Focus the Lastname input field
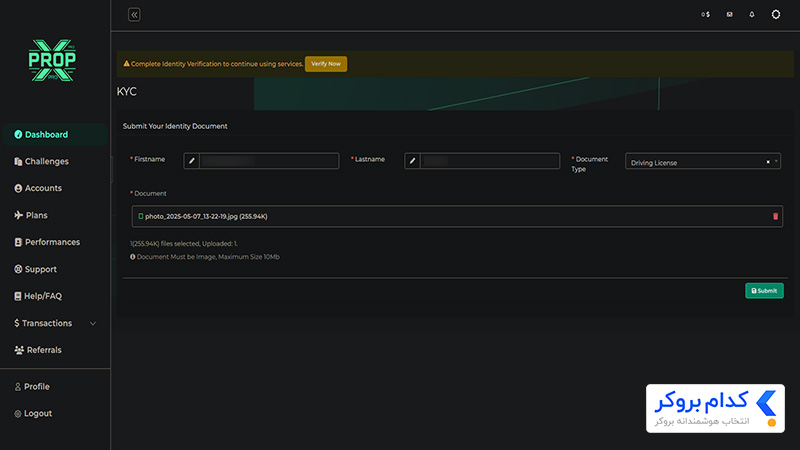 tap(489, 161)
